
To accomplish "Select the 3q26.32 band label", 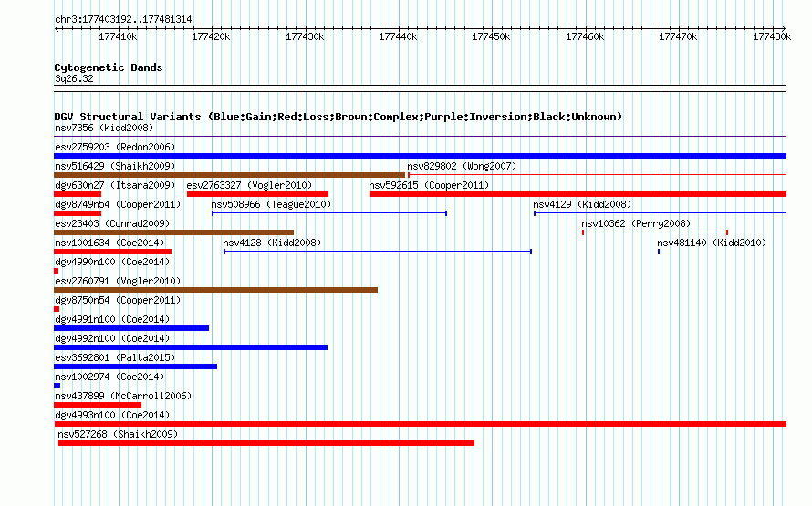I will (x=74, y=78).
